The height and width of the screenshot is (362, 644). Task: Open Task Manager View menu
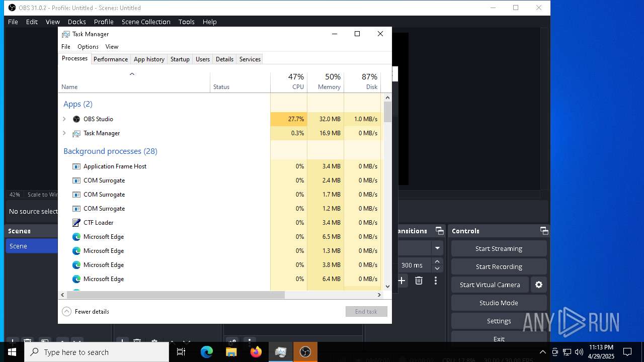[112, 46]
